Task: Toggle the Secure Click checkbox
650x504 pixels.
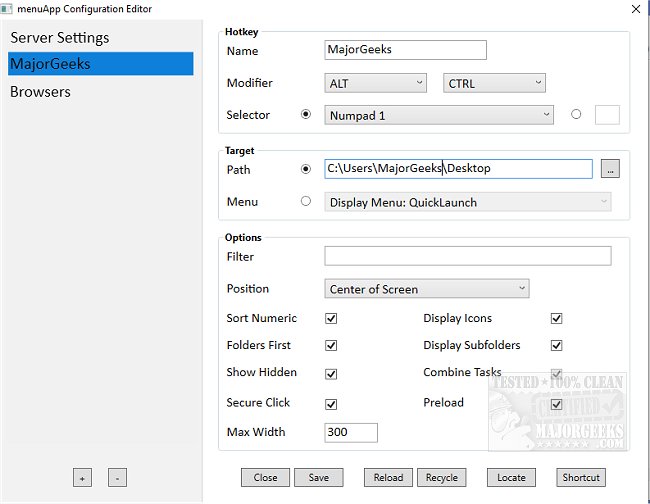Action: click(x=331, y=404)
